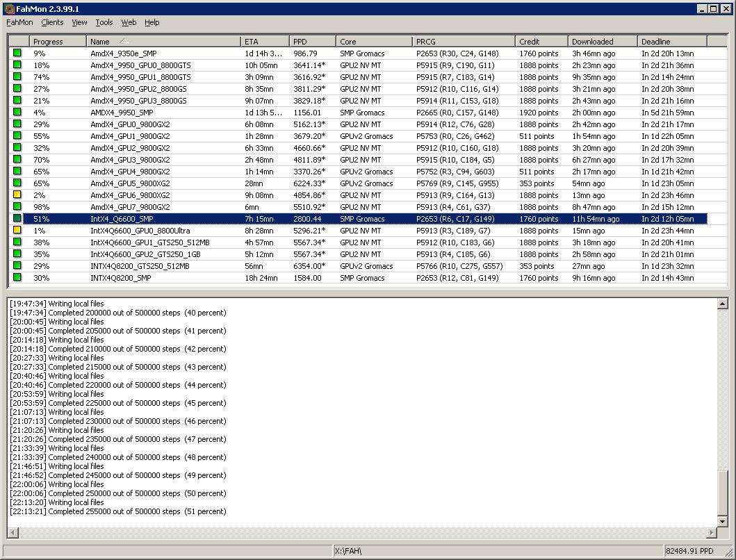Click status icon of AmdX4_GPU3_9800GX2 row

pos(17,159)
